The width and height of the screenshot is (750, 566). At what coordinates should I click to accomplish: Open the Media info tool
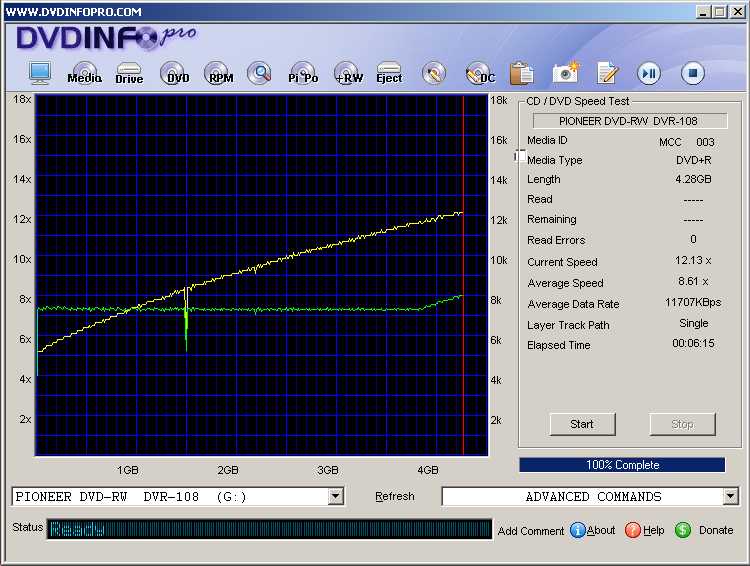click(85, 74)
